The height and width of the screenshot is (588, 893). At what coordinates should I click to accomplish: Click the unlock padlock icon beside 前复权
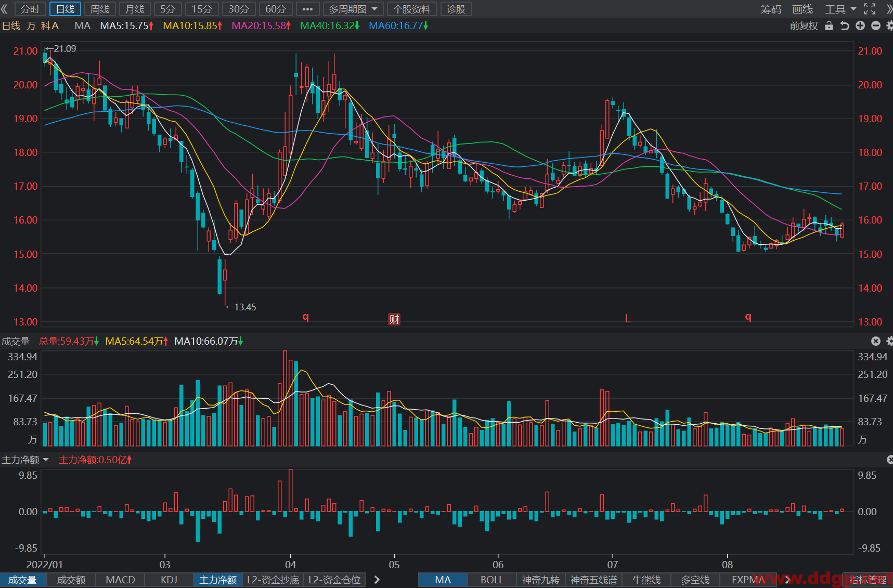pyautogui.click(x=829, y=25)
